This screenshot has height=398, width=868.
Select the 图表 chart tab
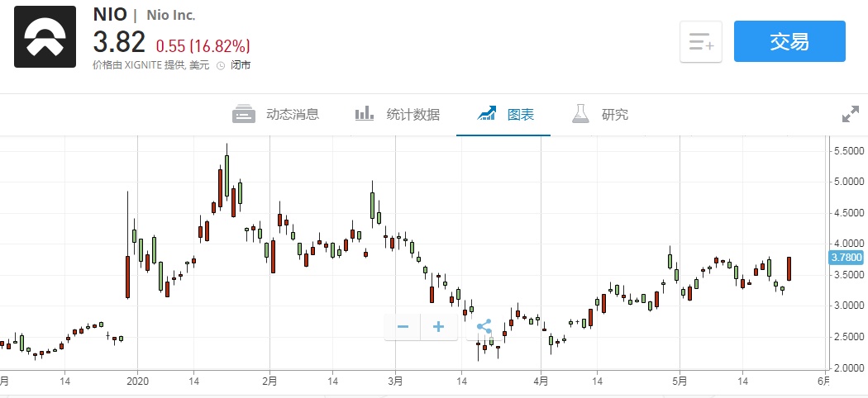[506, 115]
